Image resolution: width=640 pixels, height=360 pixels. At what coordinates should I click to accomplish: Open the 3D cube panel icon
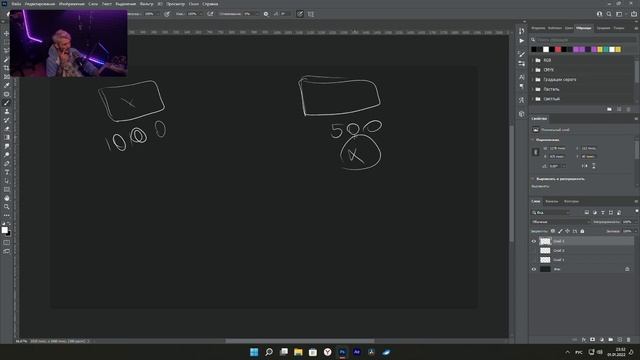tap(522, 114)
